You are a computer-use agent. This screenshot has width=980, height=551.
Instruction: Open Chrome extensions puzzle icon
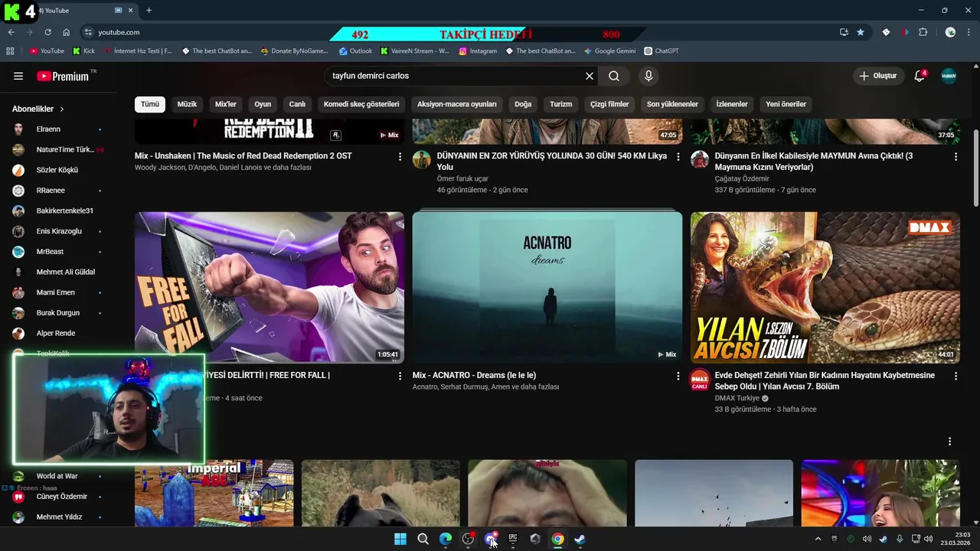coord(923,32)
